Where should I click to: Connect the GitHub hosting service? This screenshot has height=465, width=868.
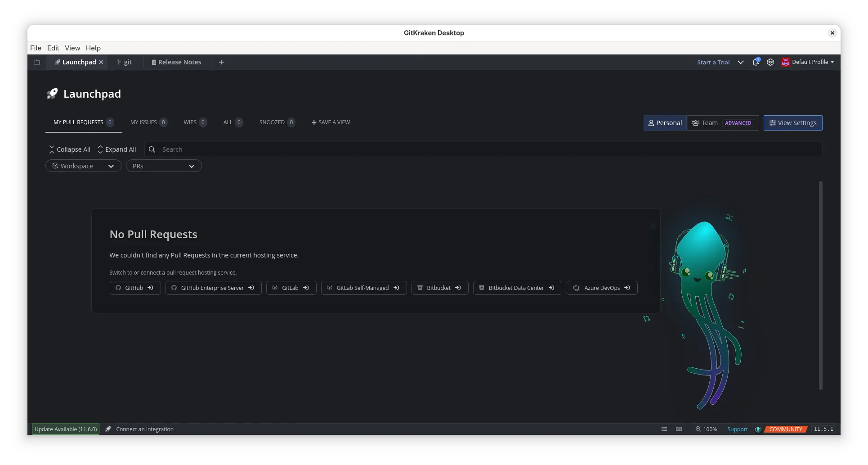pyautogui.click(x=135, y=288)
